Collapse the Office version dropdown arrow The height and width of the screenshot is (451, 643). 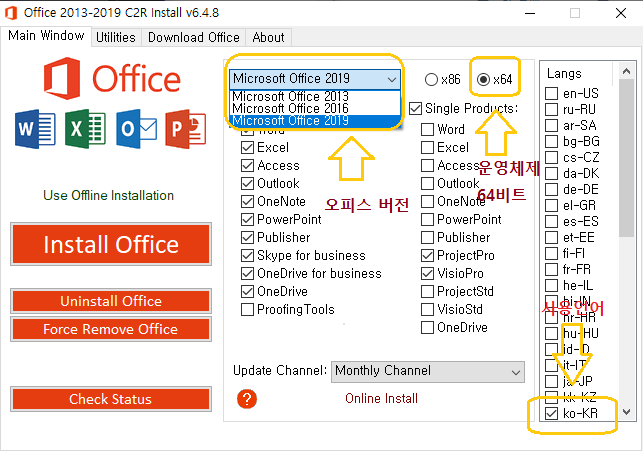click(392, 79)
